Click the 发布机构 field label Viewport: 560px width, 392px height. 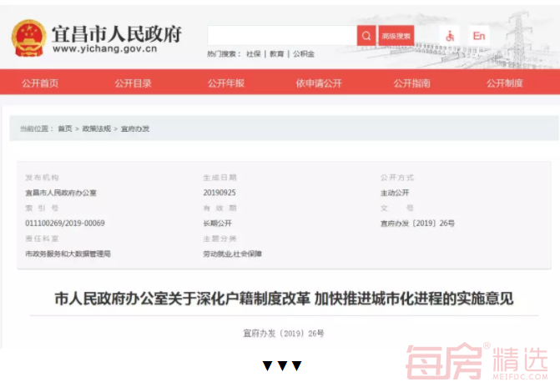pos(42,178)
